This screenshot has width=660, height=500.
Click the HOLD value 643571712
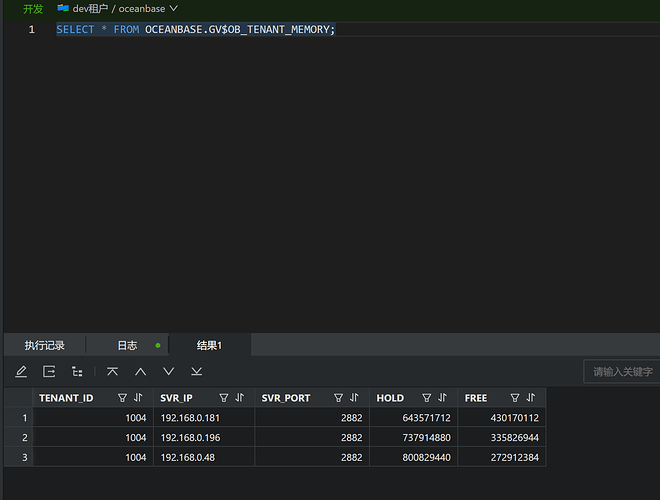coord(426,418)
